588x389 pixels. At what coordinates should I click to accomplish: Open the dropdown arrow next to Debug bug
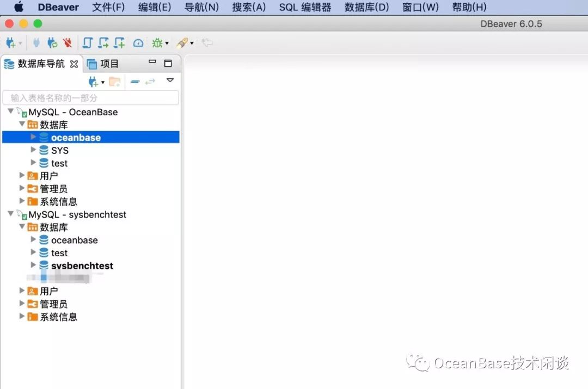tap(167, 44)
